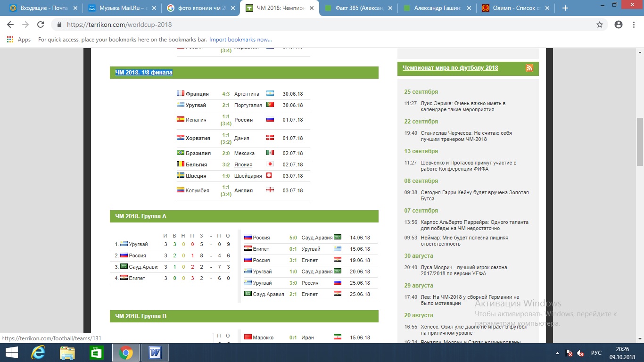Click Колумбия team name

(198, 190)
